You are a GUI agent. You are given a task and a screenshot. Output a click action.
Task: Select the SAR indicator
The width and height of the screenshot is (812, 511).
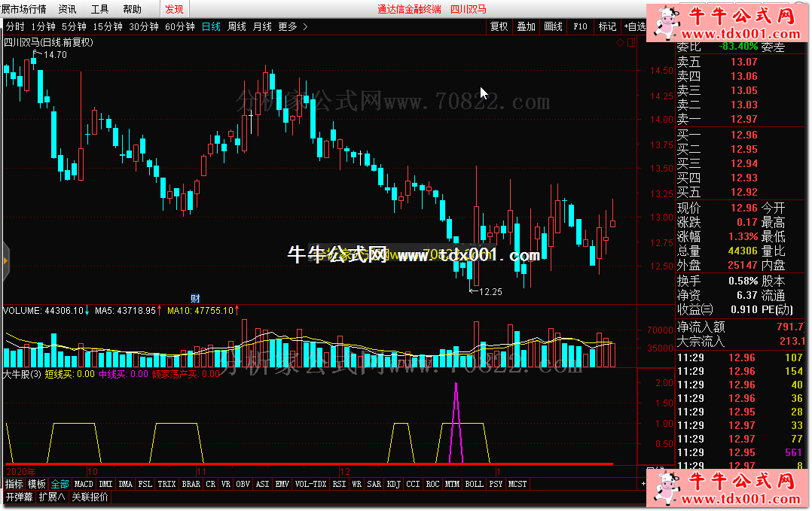coord(374,484)
